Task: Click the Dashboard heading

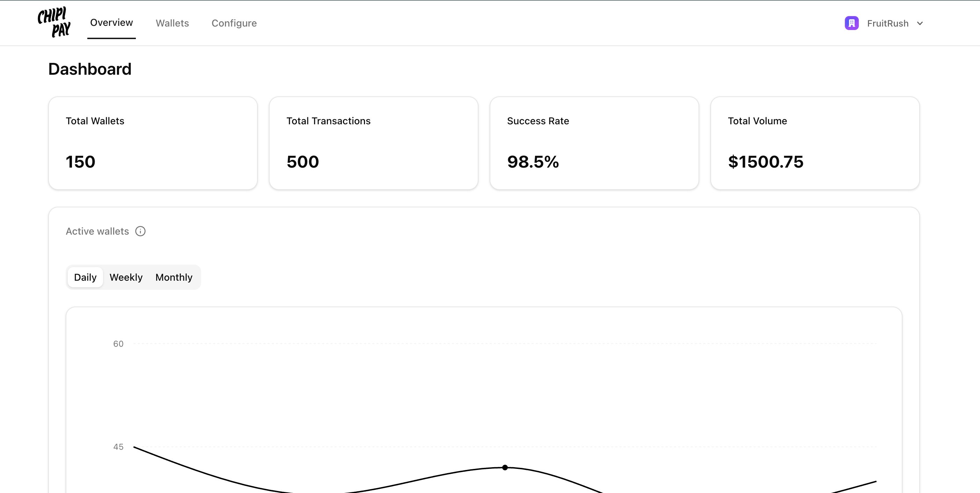Action: (90, 69)
